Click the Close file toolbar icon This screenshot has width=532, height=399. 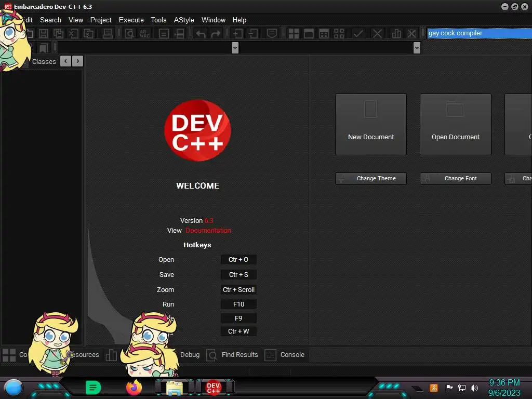[73, 34]
